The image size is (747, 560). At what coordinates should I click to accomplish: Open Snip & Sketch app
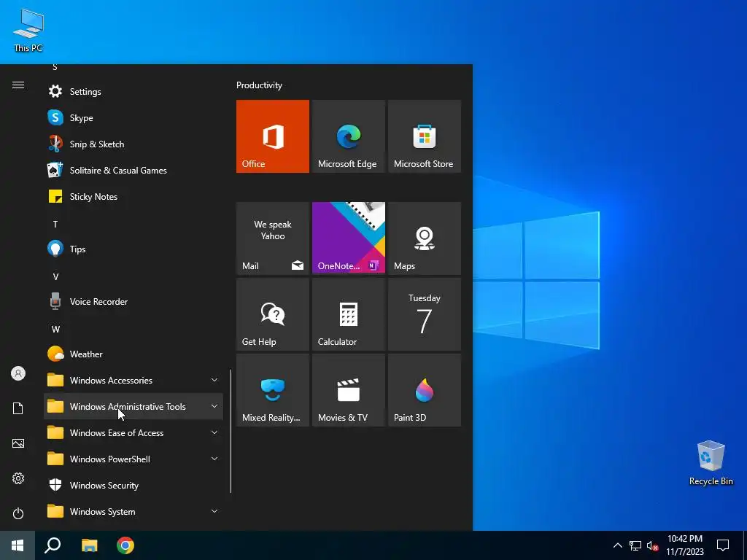pyautogui.click(x=133, y=144)
